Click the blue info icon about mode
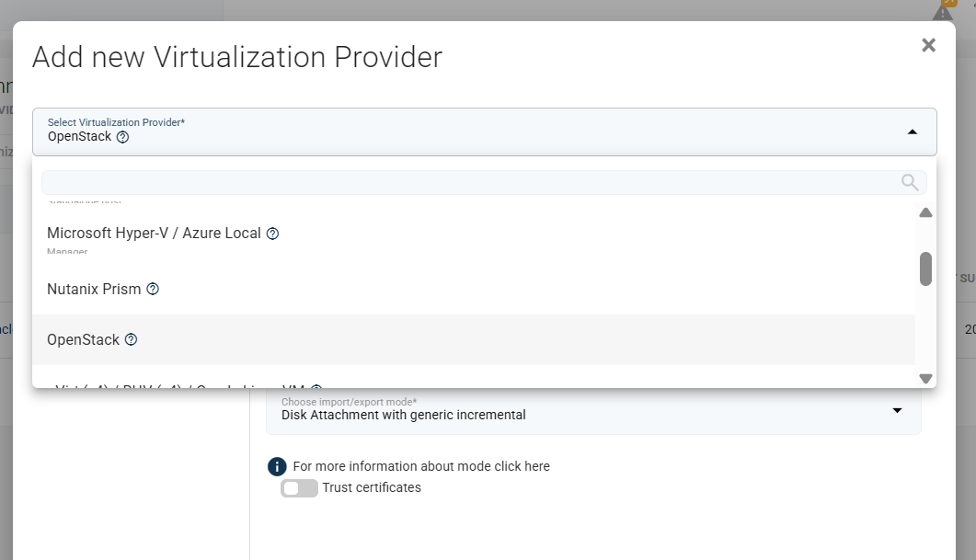This screenshot has height=560, width=976. (277, 466)
